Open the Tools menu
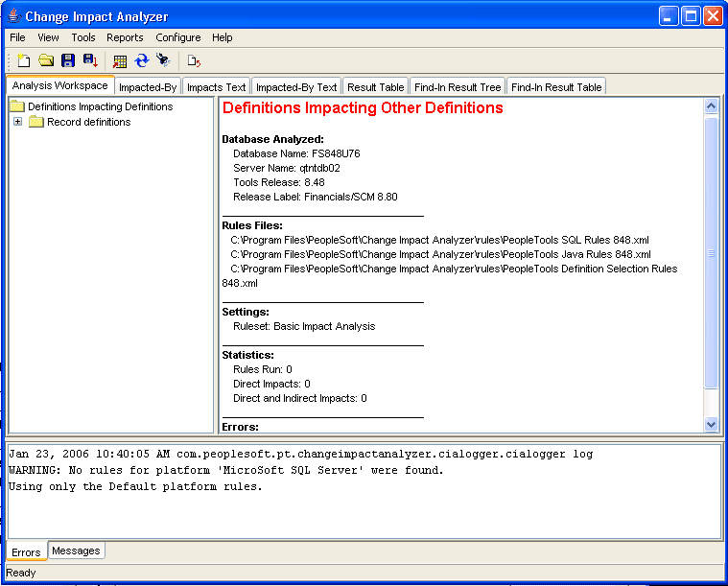 83,37
